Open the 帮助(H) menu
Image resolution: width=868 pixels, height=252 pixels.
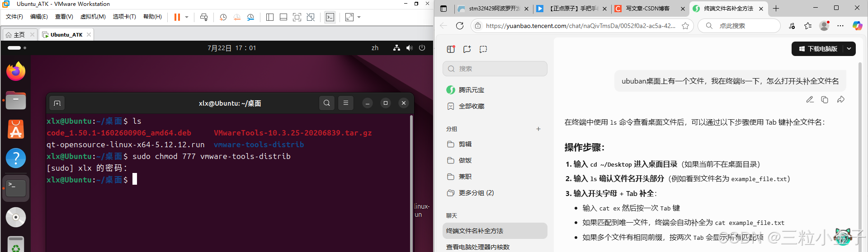pos(152,17)
